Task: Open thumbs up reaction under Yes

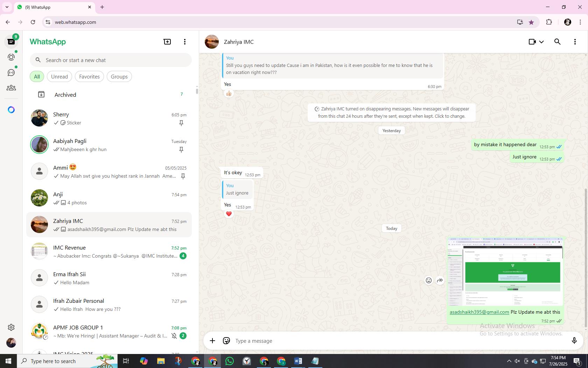Action: [x=229, y=94]
